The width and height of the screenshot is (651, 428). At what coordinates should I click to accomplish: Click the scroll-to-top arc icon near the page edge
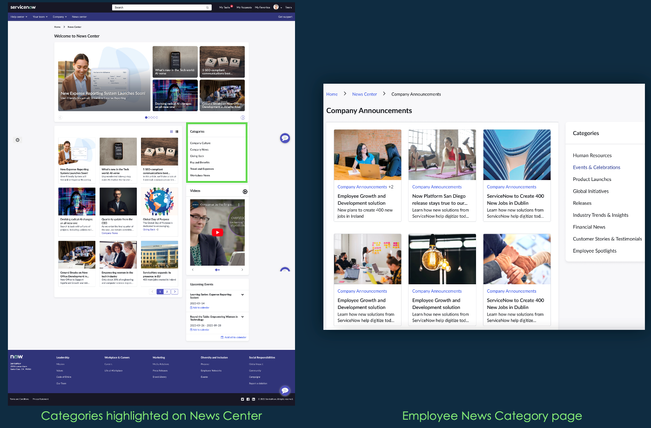click(x=285, y=269)
